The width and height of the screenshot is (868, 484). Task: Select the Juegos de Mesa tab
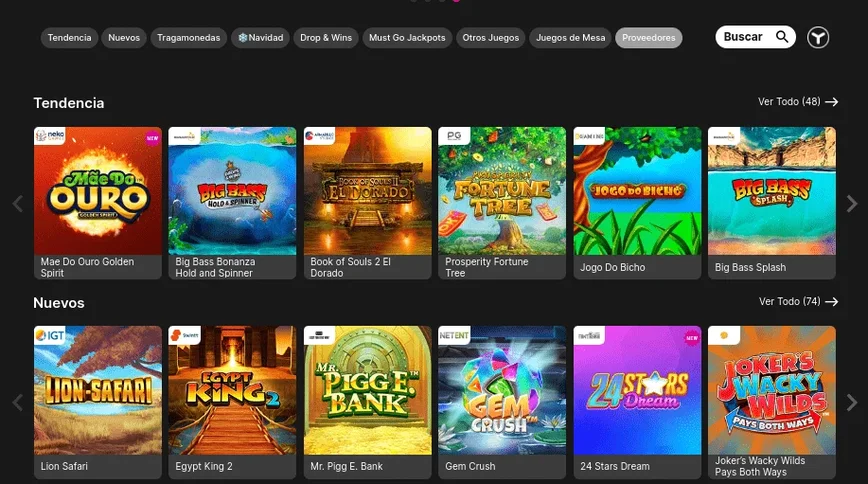[570, 38]
